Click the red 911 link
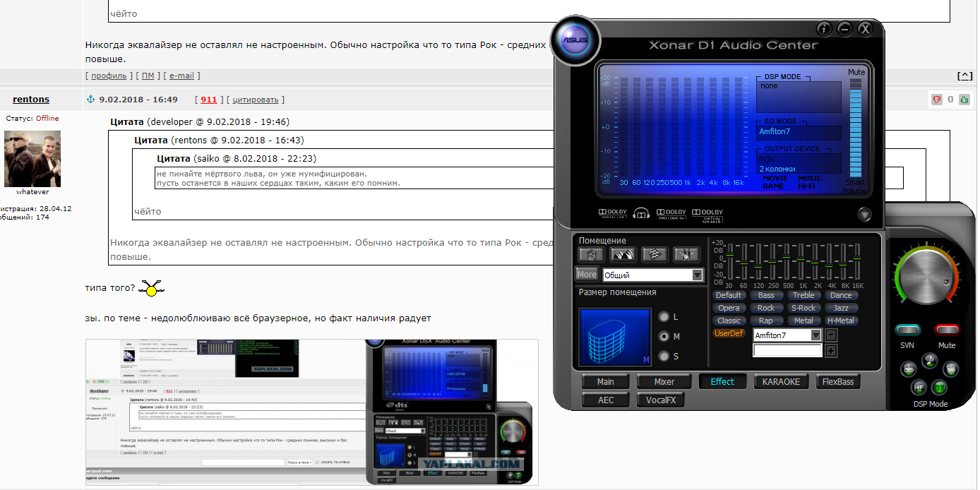This screenshot has width=980, height=490. click(x=209, y=100)
